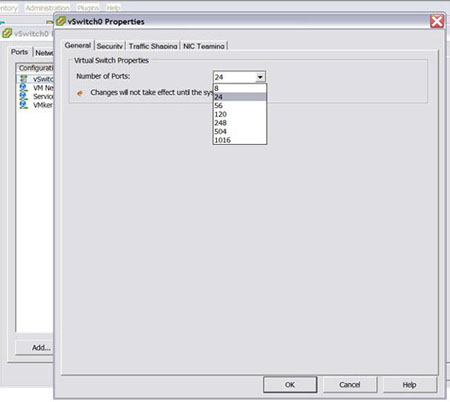
Task: Collapse the Number of Ports dropdown arrow
Action: tap(260, 77)
